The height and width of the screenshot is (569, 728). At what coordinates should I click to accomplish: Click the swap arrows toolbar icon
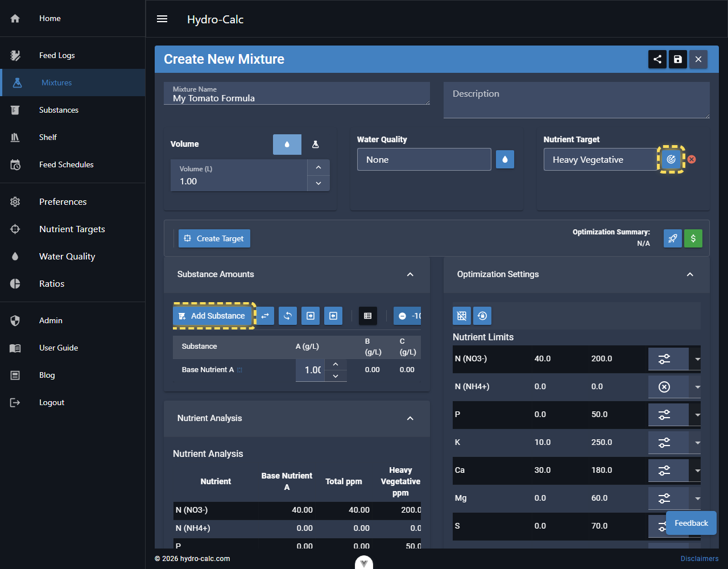pos(265,316)
